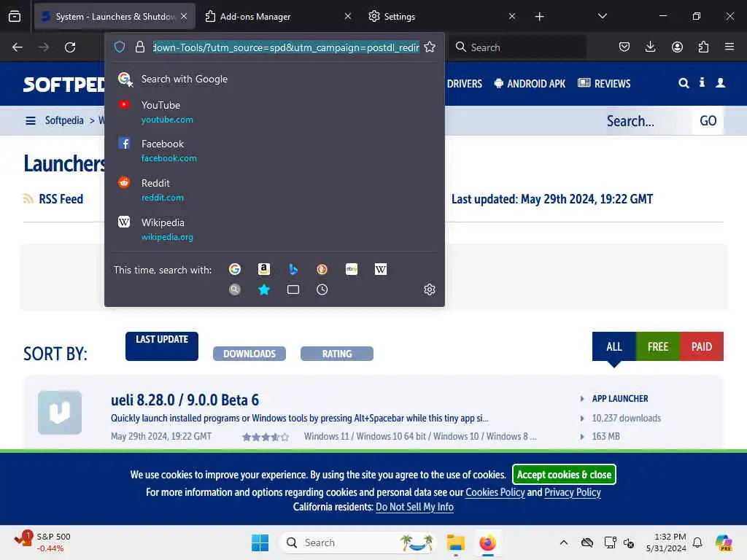Viewport: 747px width, 560px height.
Task: Open search settings gear in dropdown
Action: 429,289
